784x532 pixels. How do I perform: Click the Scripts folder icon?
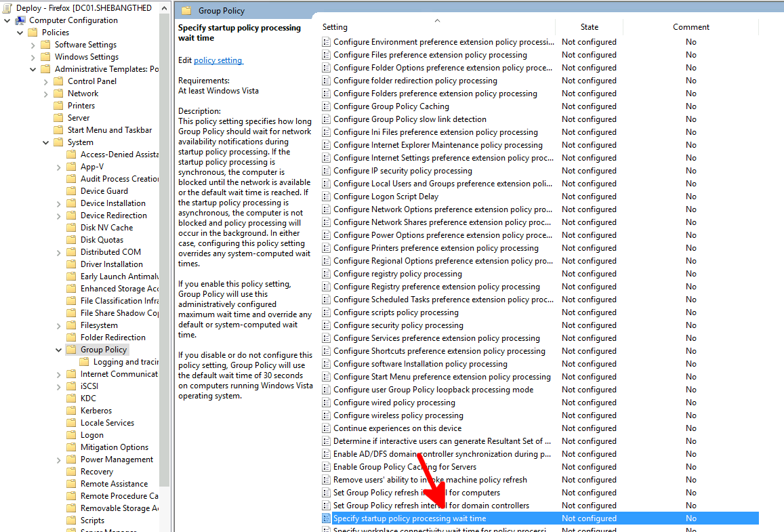(70, 520)
